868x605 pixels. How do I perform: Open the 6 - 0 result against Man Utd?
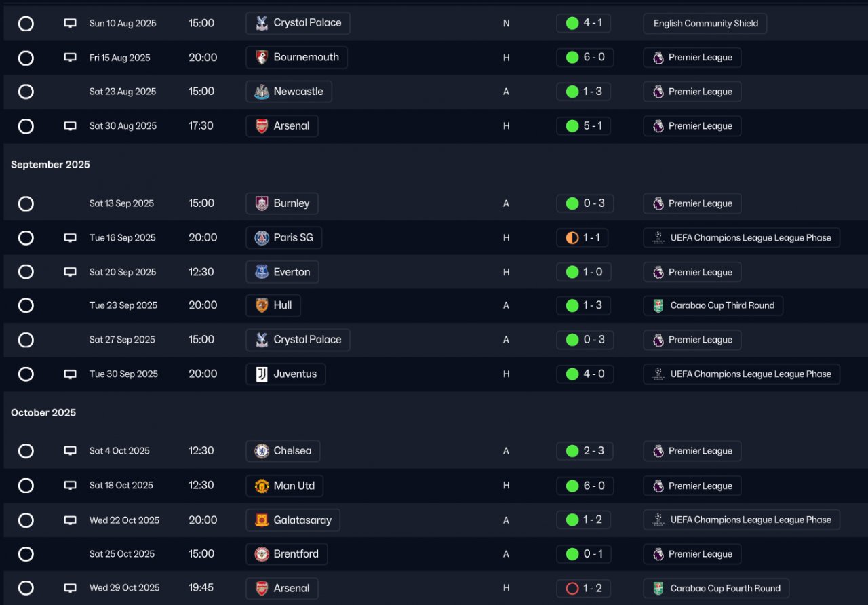pyautogui.click(x=585, y=486)
